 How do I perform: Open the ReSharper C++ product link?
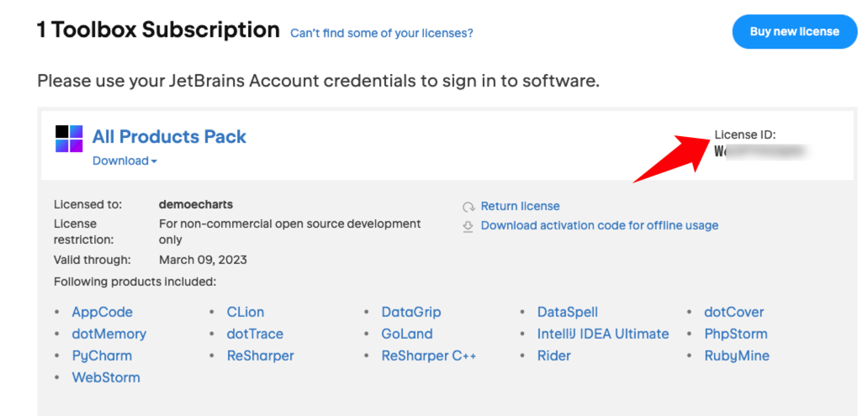pos(428,355)
